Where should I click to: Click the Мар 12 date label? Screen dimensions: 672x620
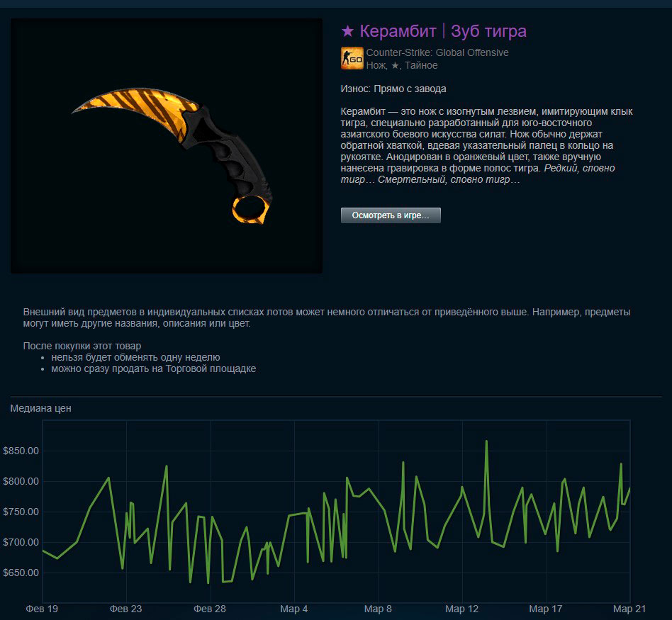461,609
